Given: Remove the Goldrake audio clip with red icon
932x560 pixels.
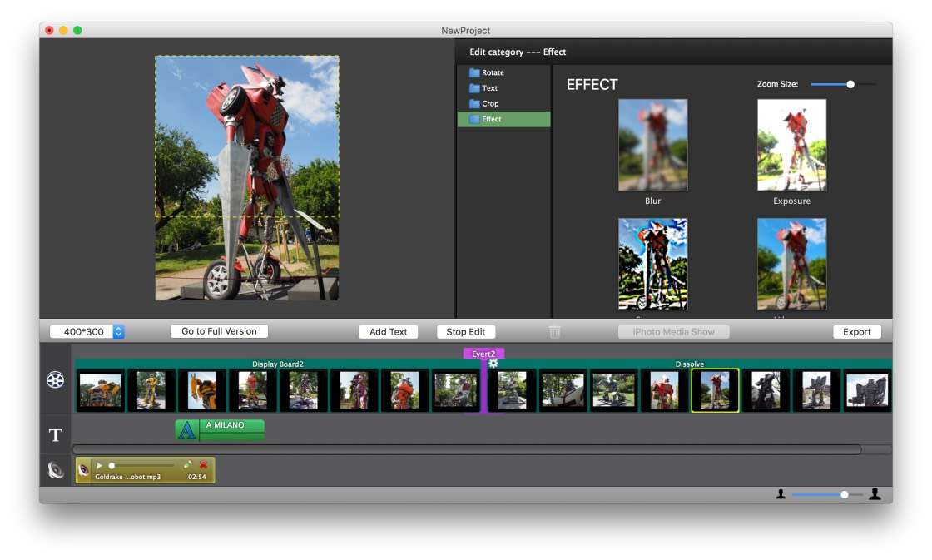Looking at the screenshot, I should (203, 465).
